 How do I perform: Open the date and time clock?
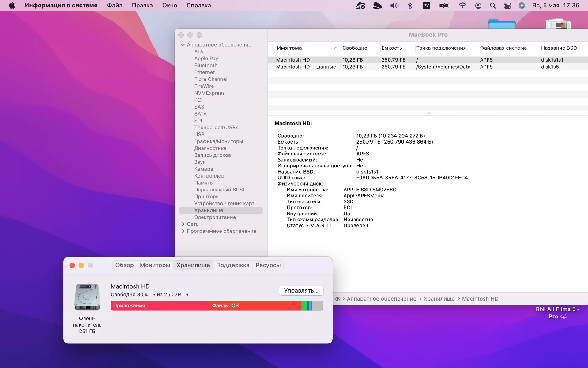[556, 6]
